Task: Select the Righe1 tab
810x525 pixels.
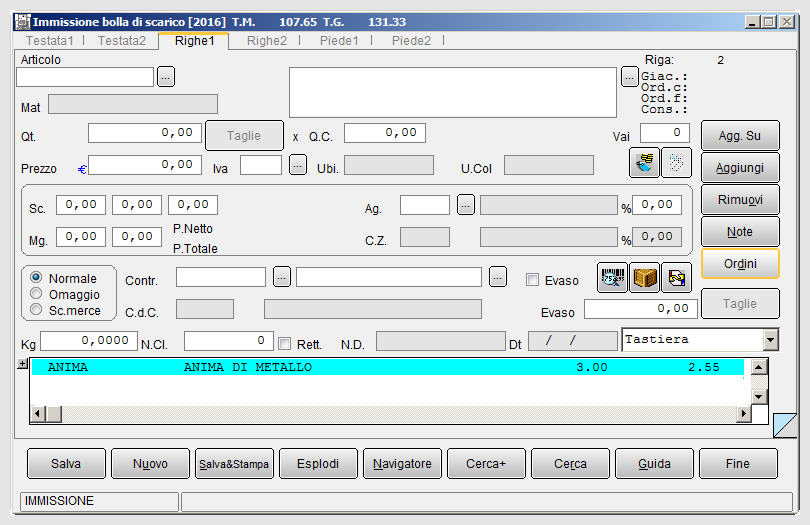Action: coord(194,41)
